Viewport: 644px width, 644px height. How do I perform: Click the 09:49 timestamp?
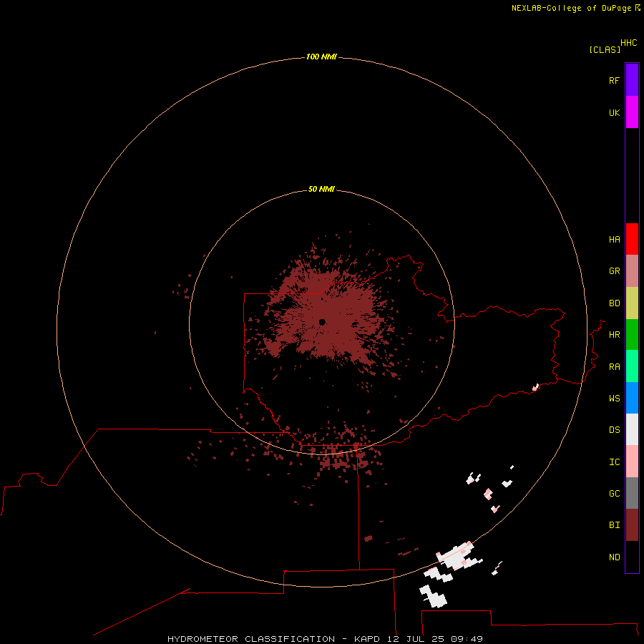click(x=467, y=639)
